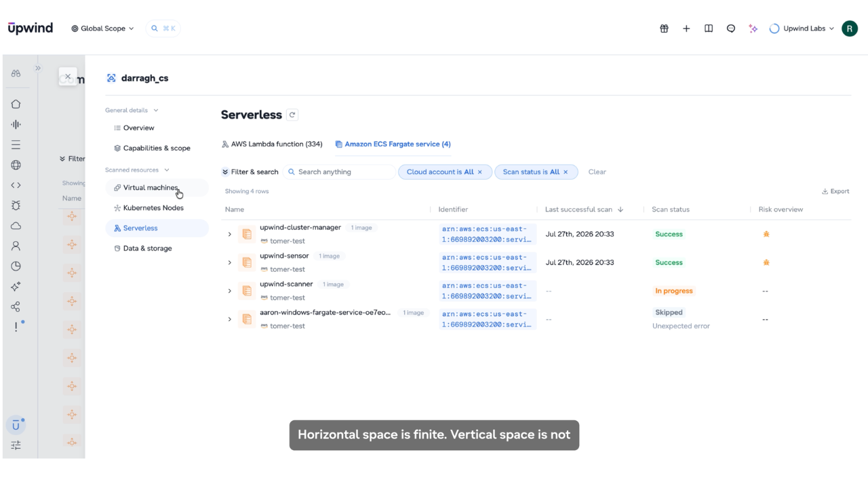The image size is (868, 488).
Task: Sort by Last successful scan column
Action: [x=584, y=209]
